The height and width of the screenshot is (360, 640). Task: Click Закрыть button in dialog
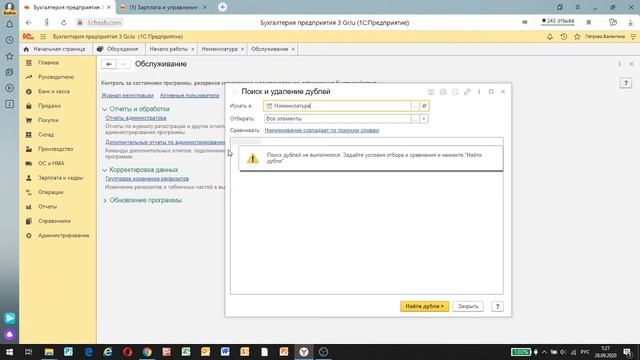coord(468,307)
